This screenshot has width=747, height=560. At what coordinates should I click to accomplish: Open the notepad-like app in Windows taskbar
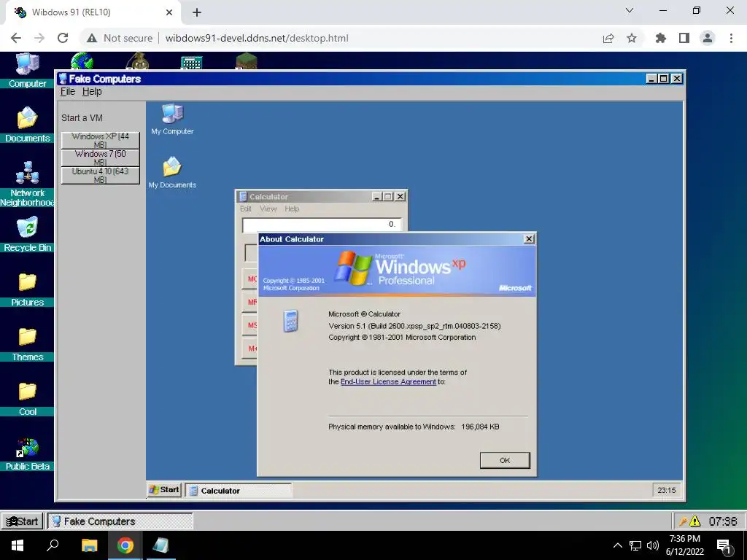click(x=160, y=545)
